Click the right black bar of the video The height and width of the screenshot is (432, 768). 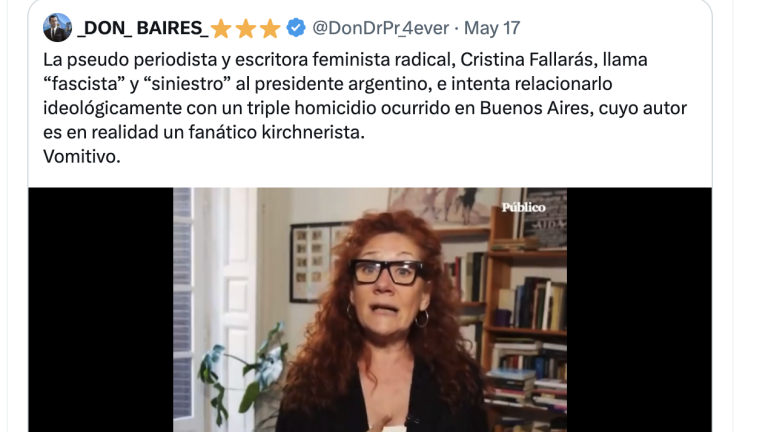pyautogui.click(x=639, y=310)
